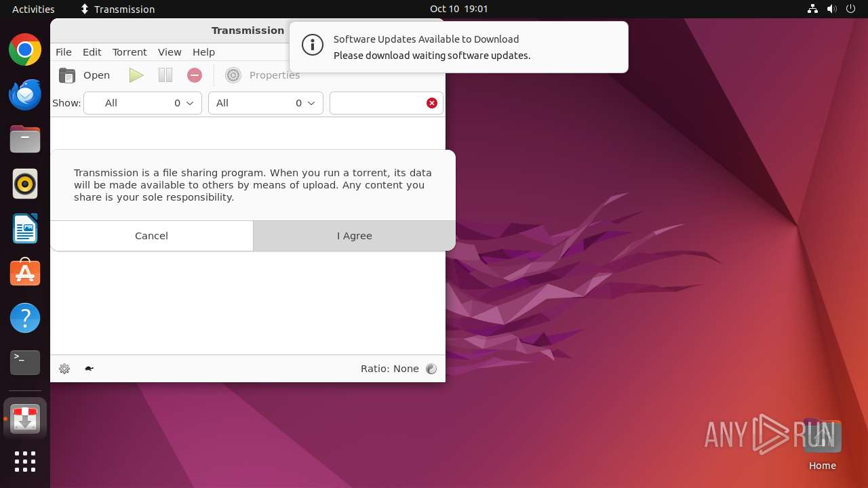
Task: Click the I Agree button
Action: click(355, 236)
